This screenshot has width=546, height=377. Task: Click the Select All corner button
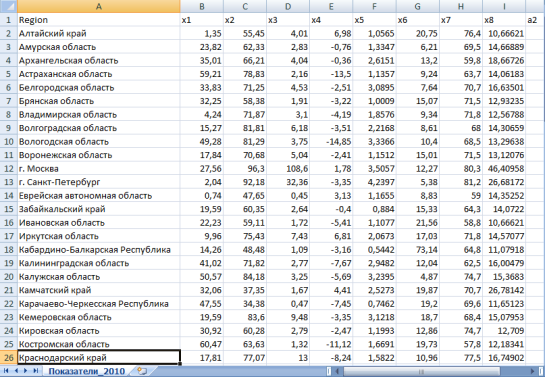point(8,6)
